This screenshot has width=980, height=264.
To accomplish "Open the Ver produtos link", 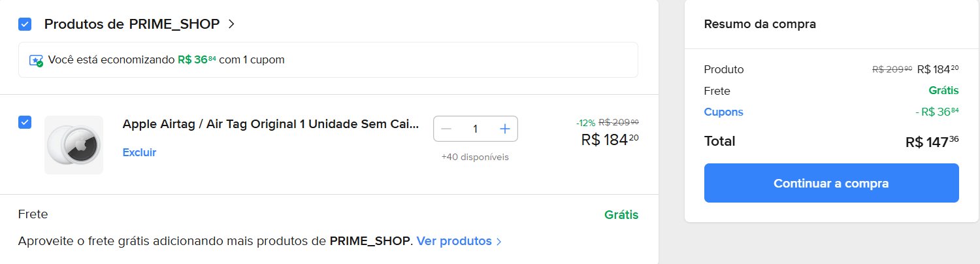I will click(454, 241).
